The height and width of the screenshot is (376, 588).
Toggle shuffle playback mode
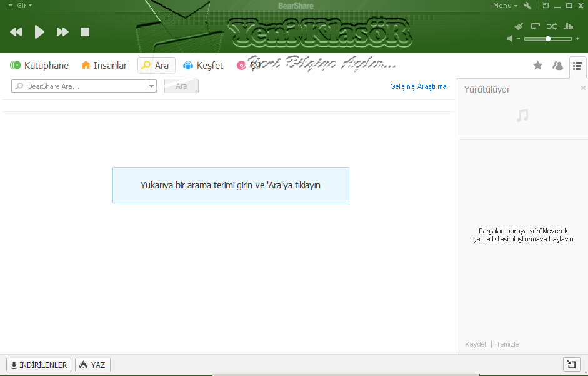(x=552, y=26)
